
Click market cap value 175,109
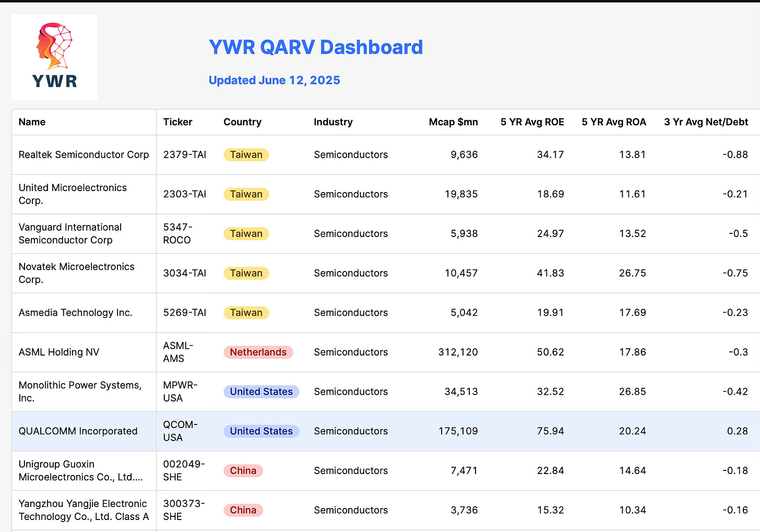[458, 431]
